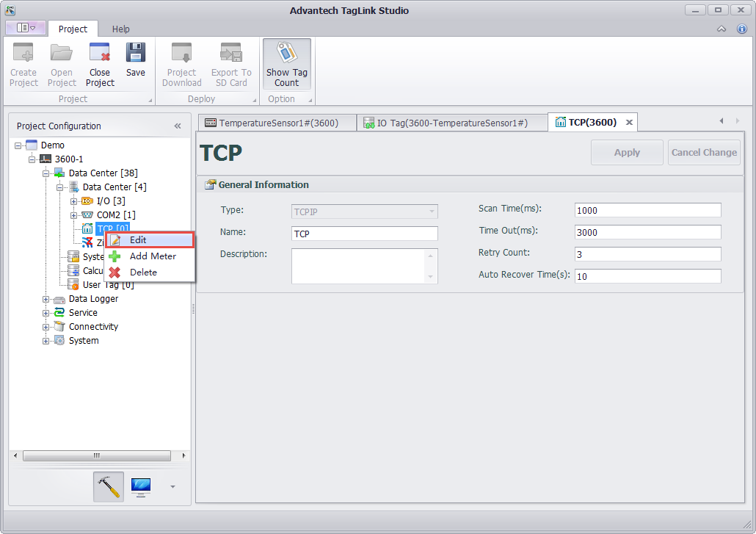
Task: Close the TCP(3600) tab
Action: (629, 123)
